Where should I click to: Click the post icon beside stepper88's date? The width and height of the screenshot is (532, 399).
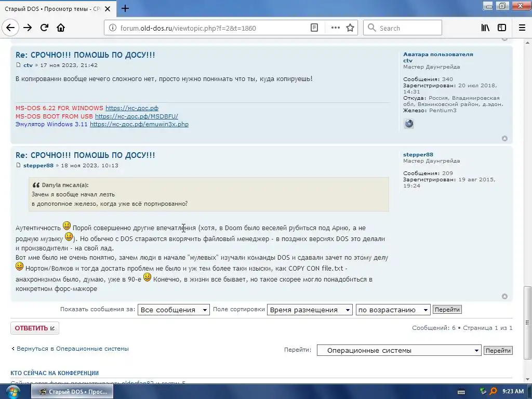tap(18, 165)
